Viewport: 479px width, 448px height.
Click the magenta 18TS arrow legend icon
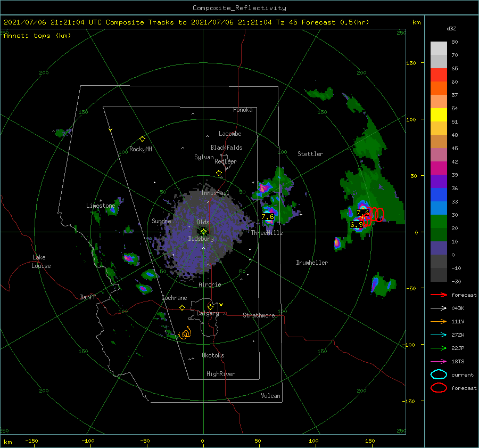[439, 361]
